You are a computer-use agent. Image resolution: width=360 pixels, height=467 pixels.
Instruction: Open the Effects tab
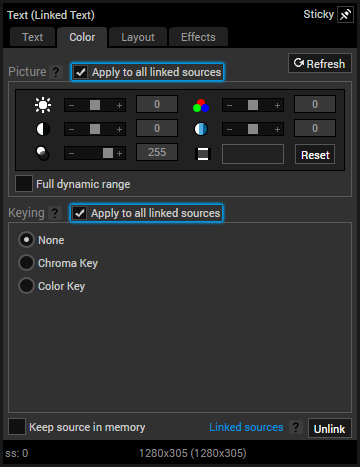pyautogui.click(x=198, y=37)
